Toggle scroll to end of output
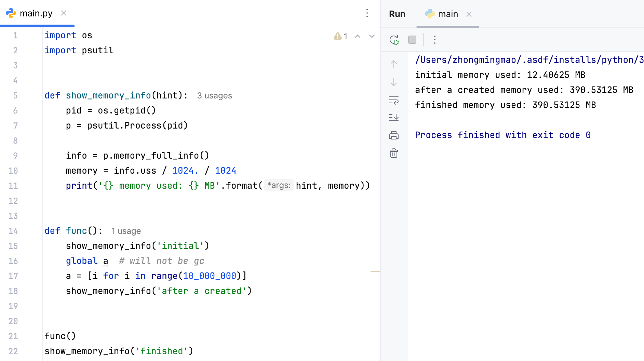 [394, 118]
